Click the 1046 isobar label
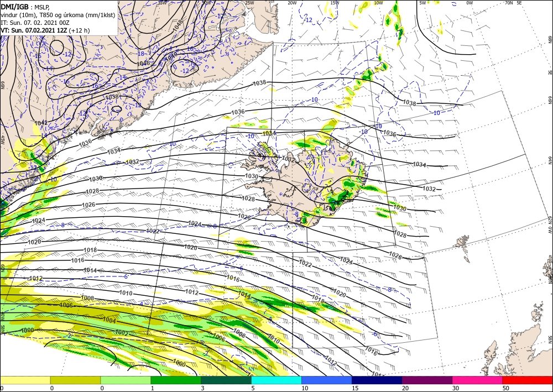Screen dimensions: 553x392 (x=143, y=63)
